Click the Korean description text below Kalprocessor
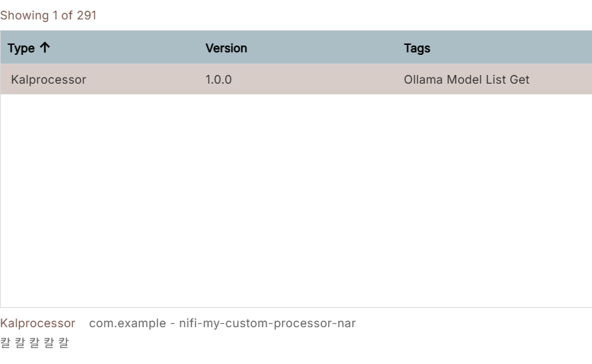Screen dimensions: 592x364 coord(34,343)
